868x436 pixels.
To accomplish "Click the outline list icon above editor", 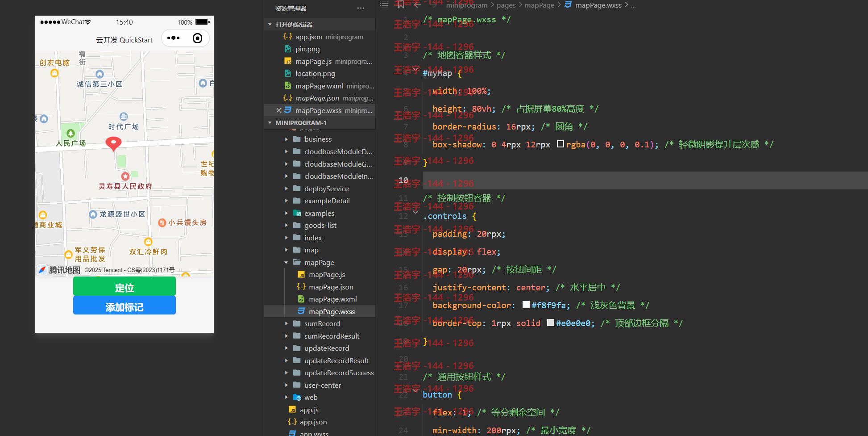I will point(384,4).
